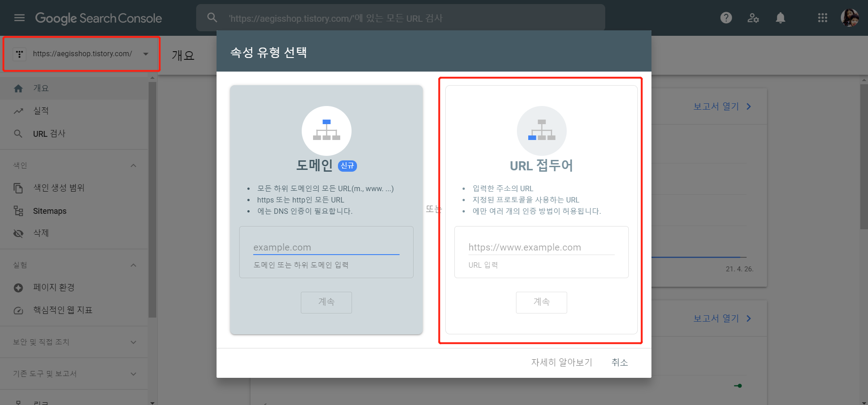Screen dimensions: 868x405
Task: Open 삭제 in the sidebar
Action: click(x=74, y=233)
